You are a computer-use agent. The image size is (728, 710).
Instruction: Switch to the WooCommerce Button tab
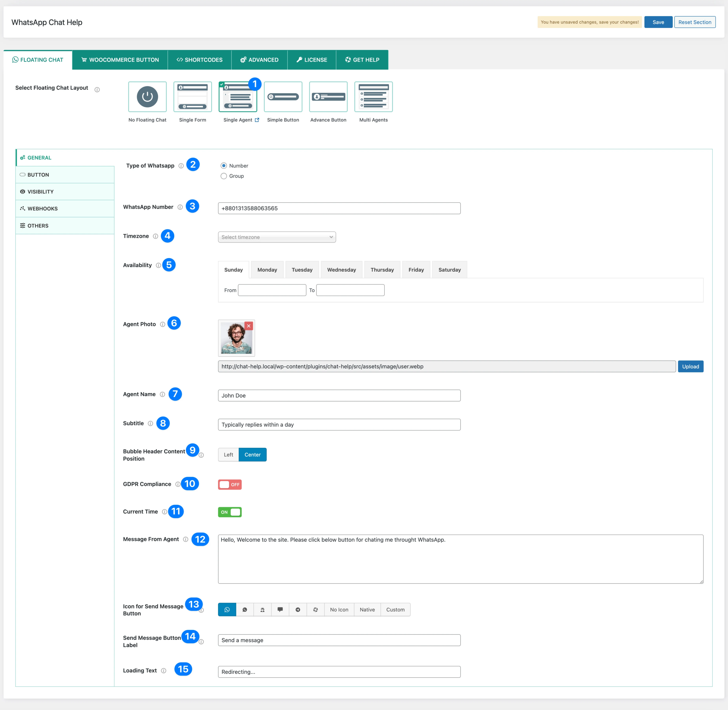[120, 60]
